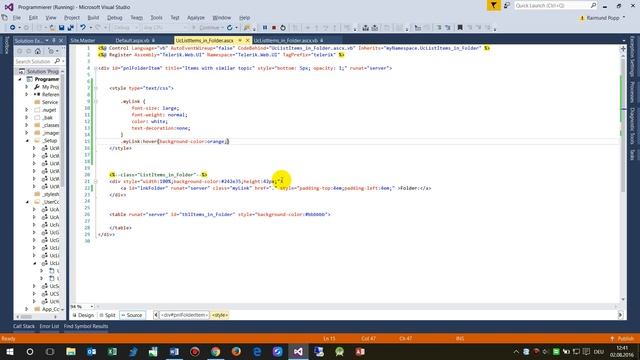This screenshot has height=360, width=640.
Task: Click the notifications filter flag icon
Action: tap(493, 5)
